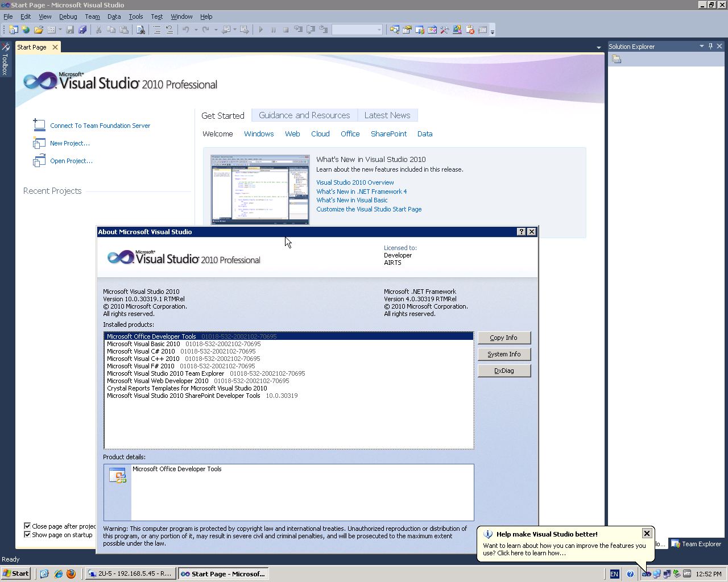Click the Properties icon in Solution Explorer

click(x=617, y=59)
